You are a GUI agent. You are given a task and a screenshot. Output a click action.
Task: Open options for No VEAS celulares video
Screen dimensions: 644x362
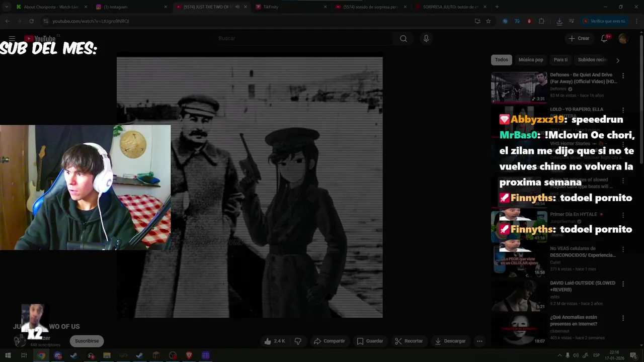623,249
